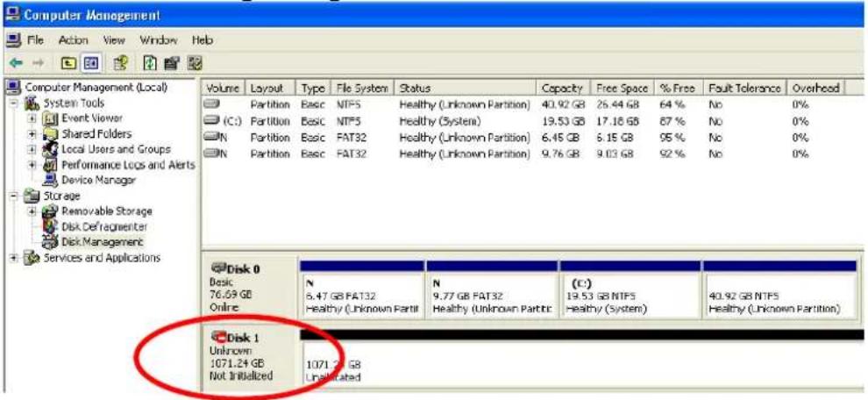Collapse the System Tools tree node
The image size is (868, 400).
click(x=14, y=104)
